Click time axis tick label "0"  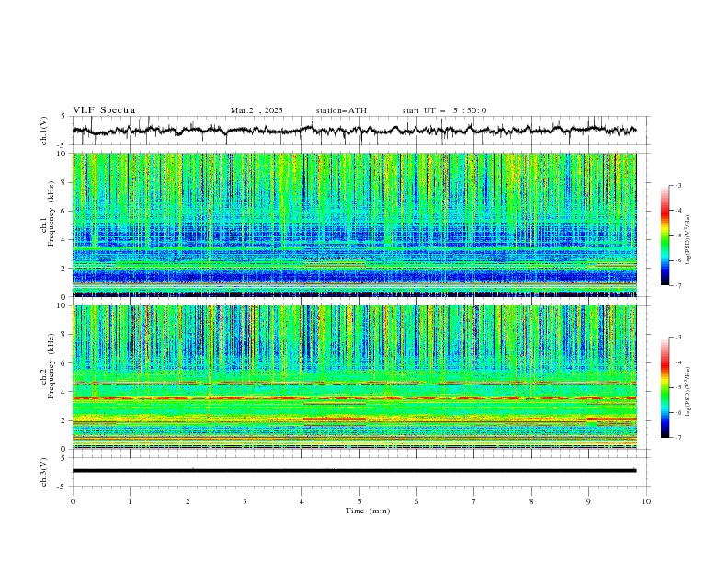pyautogui.click(x=73, y=501)
